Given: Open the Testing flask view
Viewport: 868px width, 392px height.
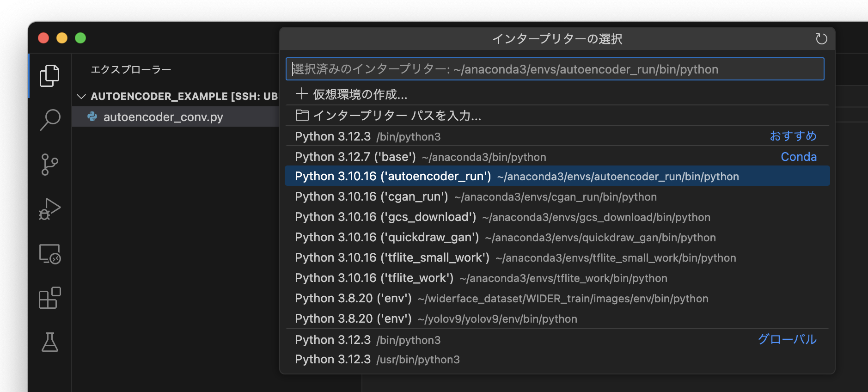Looking at the screenshot, I should (49, 343).
